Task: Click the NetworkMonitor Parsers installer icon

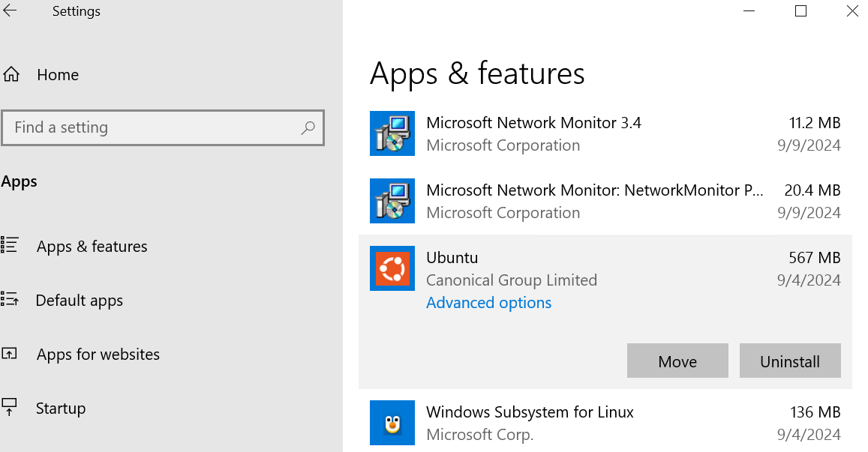Action: pyautogui.click(x=392, y=201)
